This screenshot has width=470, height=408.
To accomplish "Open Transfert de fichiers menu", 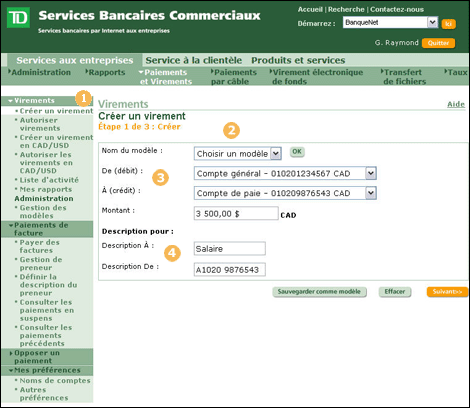I will coord(403,77).
